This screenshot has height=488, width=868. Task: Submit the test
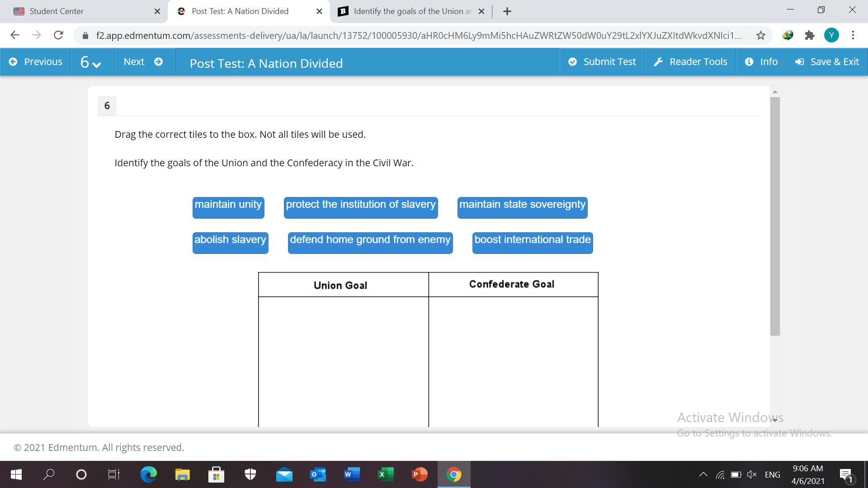[602, 62]
